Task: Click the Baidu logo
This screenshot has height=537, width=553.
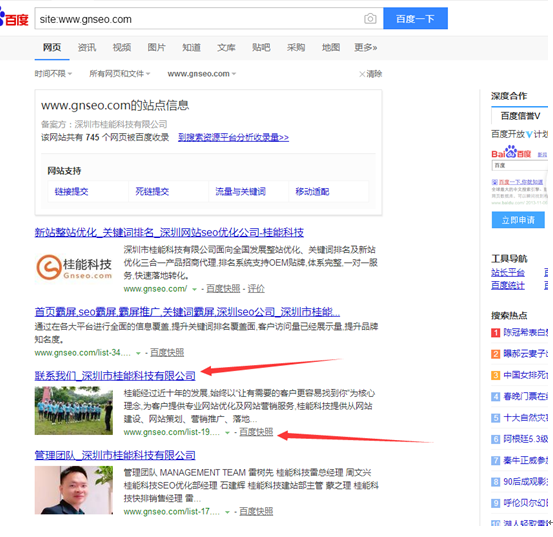Action: 14,19
